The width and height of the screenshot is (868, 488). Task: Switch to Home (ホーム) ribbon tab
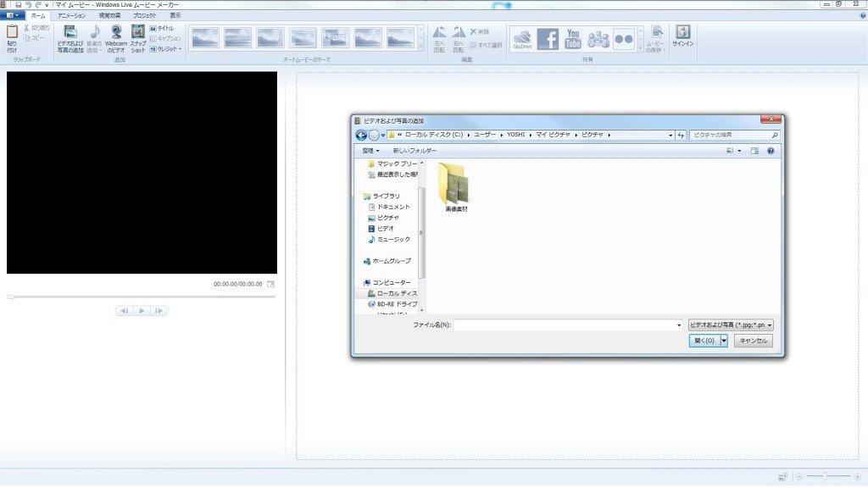point(38,15)
